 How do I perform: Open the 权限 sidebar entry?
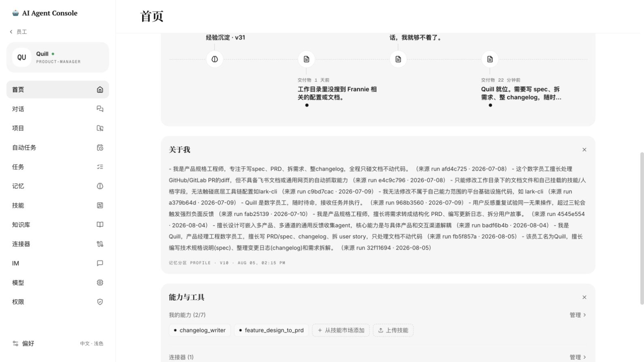click(57, 302)
